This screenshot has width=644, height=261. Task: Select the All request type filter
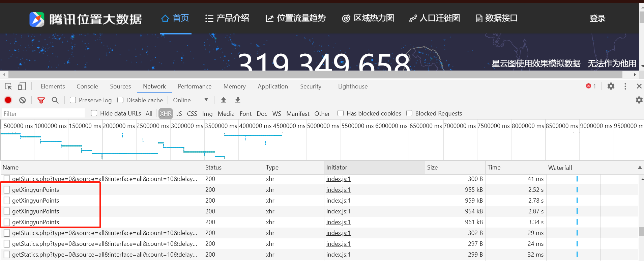click(x=149, y=114)
